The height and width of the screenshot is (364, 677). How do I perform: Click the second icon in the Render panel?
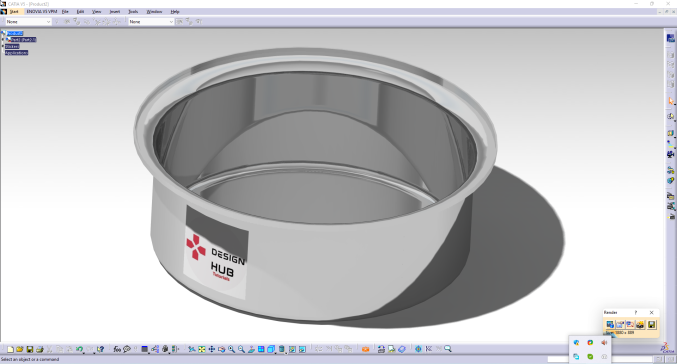click(x=620, y=325)
